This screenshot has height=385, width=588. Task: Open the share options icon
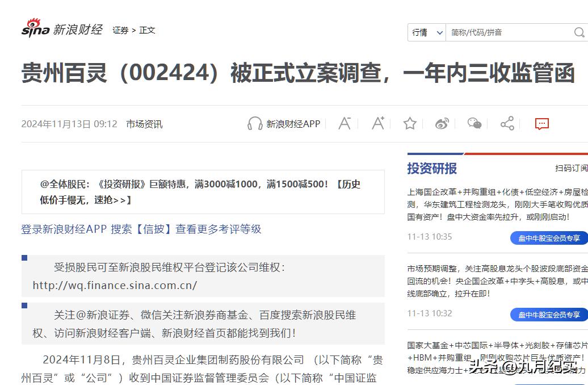point(507,123)
